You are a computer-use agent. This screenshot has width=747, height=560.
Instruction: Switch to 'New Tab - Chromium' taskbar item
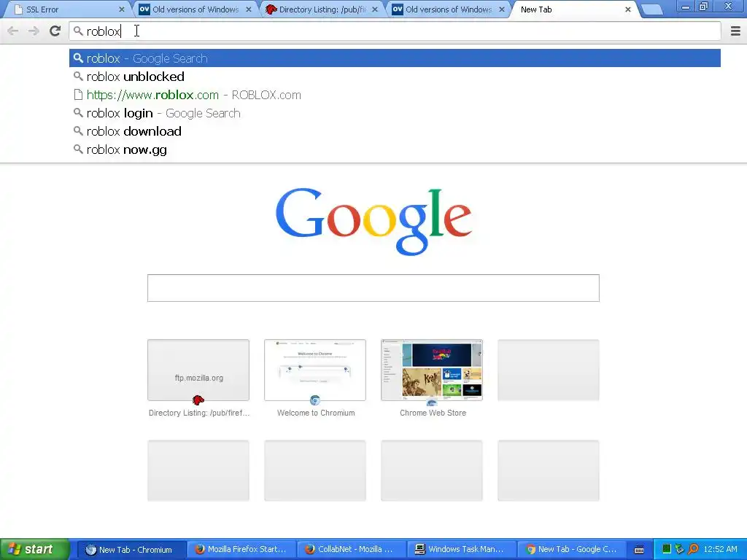[x=131, y=550]
